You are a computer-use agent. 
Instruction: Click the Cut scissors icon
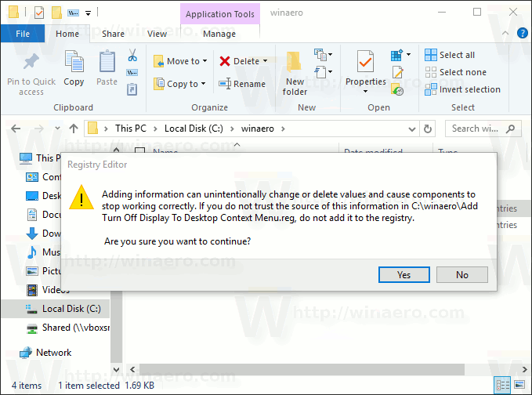pos(132,55)
